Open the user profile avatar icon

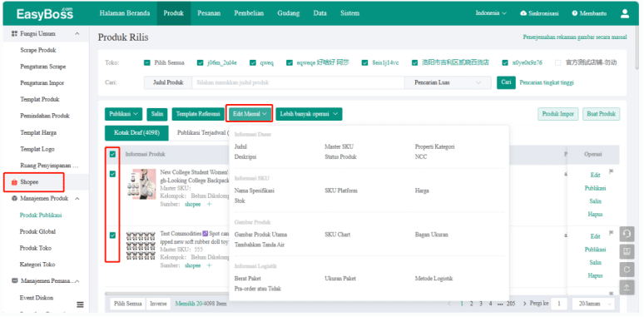pos(625,13)
